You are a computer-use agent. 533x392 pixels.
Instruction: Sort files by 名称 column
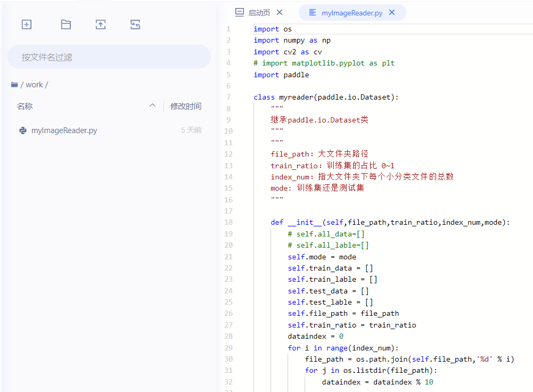25,107
